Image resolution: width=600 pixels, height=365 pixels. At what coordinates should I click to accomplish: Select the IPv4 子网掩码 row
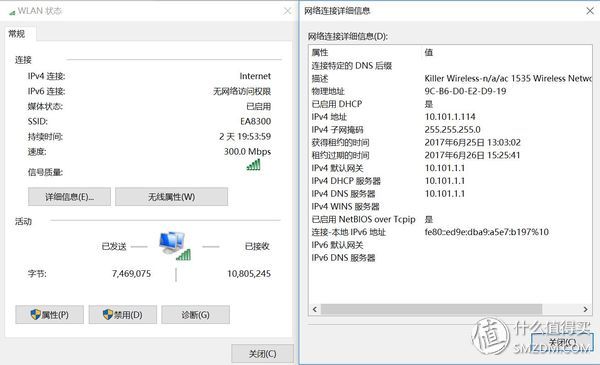(451, 130)
